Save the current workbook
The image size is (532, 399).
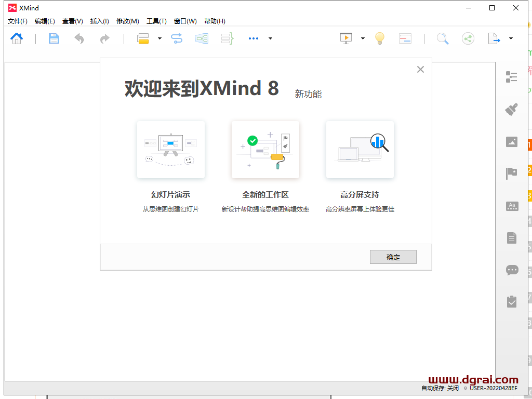tap(54, 38)
